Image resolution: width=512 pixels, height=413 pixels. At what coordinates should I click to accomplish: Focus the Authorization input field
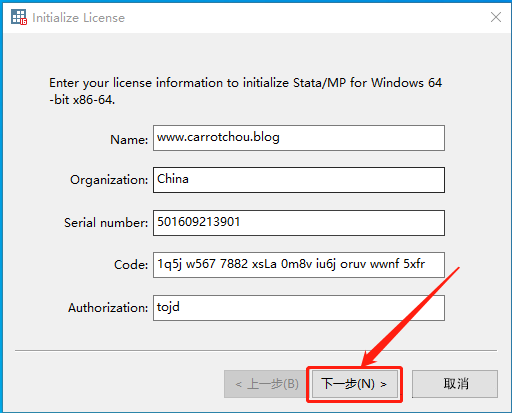click(x=299, y=308)
